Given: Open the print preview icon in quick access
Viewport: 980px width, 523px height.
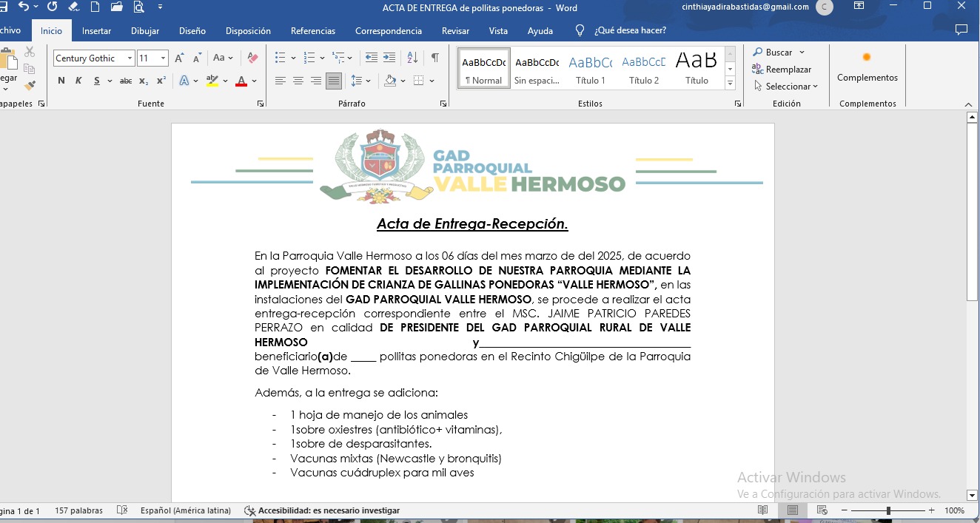Looking at the screenshot, I should point(138,7).
